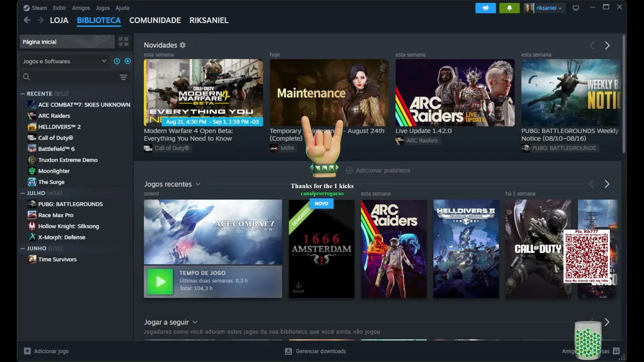Open the Ajuda menu
This screenshot has width=644, height=362.
tap(122, 8)
